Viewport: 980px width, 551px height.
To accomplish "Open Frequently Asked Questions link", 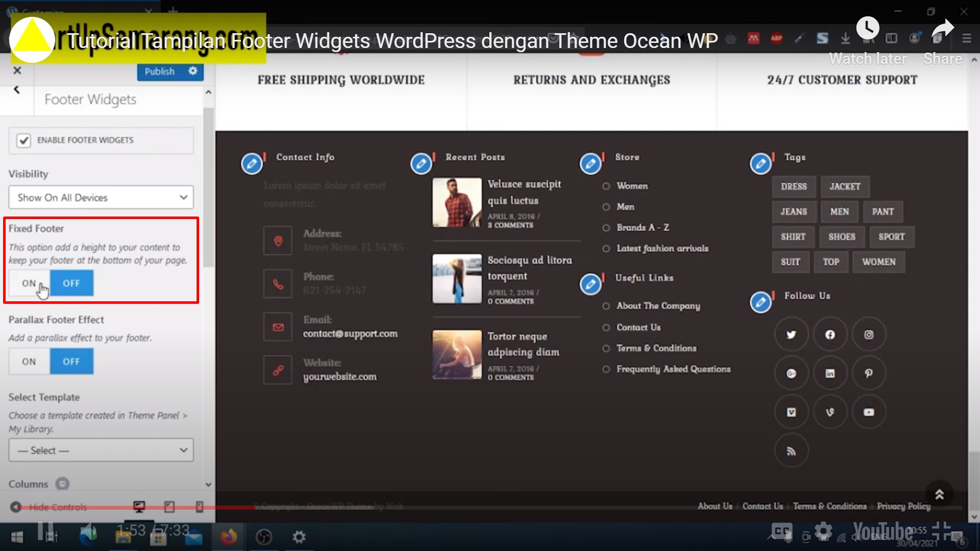I will 673,369.
